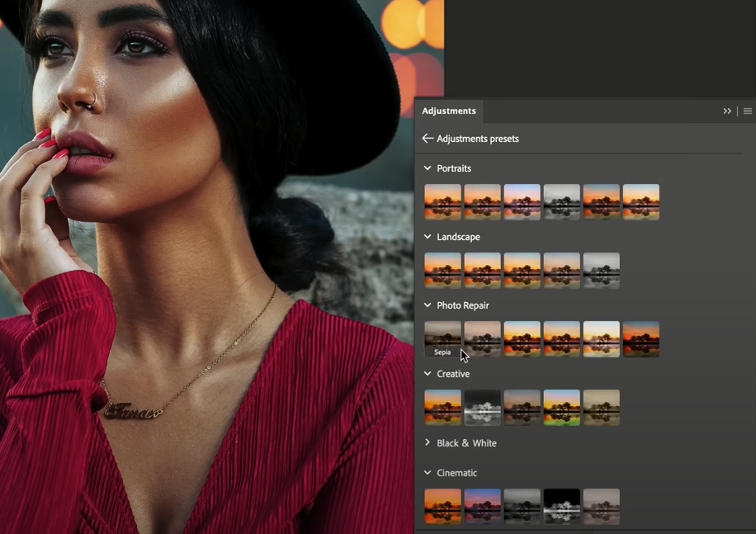Apply the first preset in the Creative row
Image resolution: width=756 pixels, height=534 pixels.
point(442,407)
